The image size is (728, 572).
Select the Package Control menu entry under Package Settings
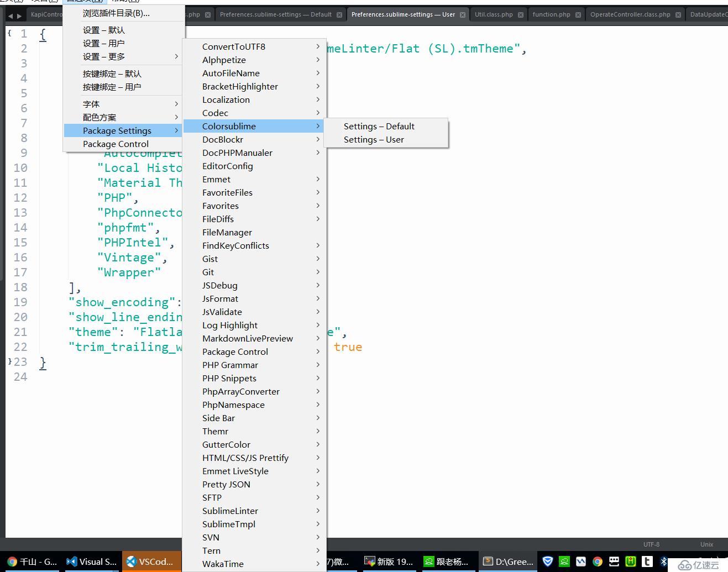click(124, 144)
